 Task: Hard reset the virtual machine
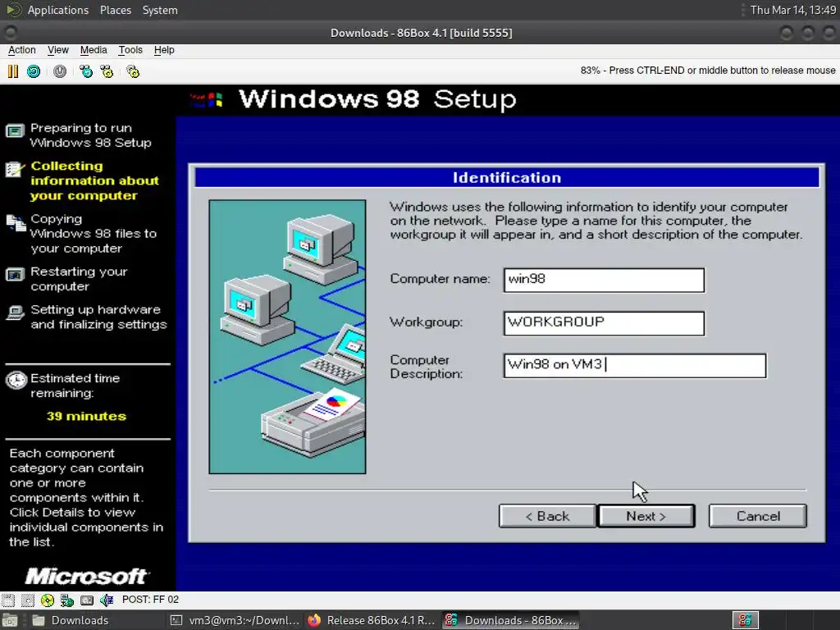tap(34, 71)
